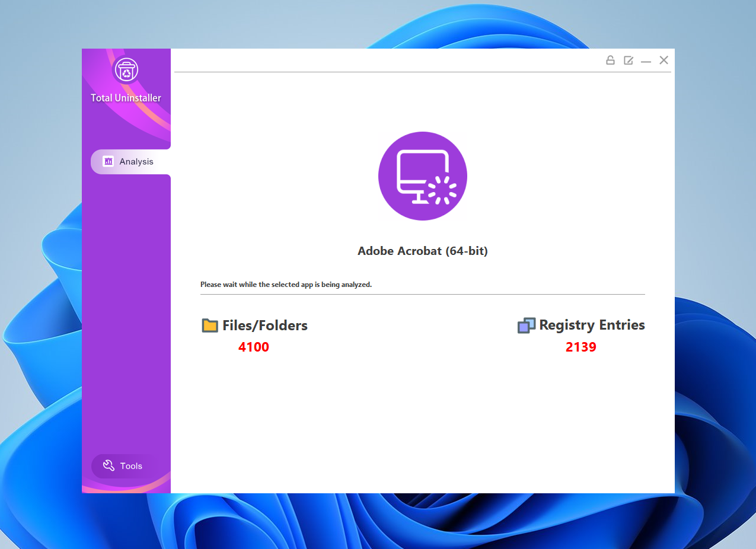Click the Files/Folders heading label
The image size is (756, 549).
tap(264, 325)
